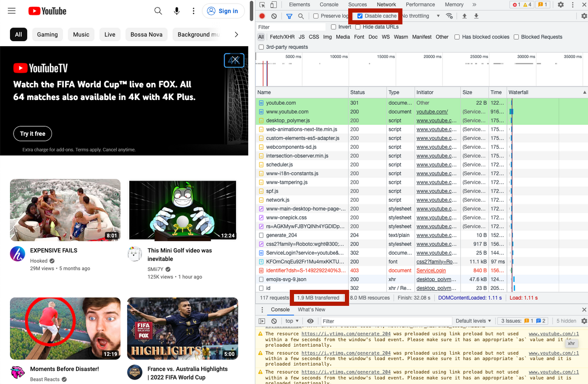Toggle the device toolbar icon in DevTools
Viewport: 588px width, 384px height.
coord(274,5)
